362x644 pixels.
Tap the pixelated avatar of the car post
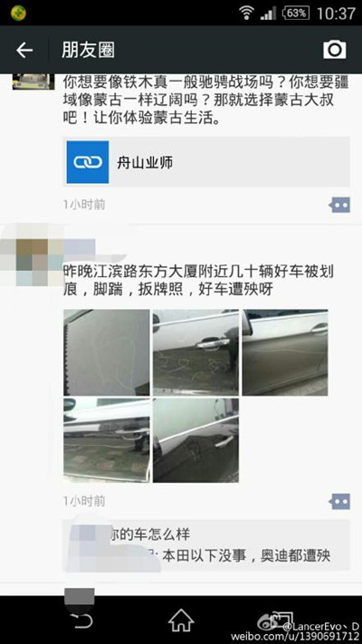tap(31, 255)
